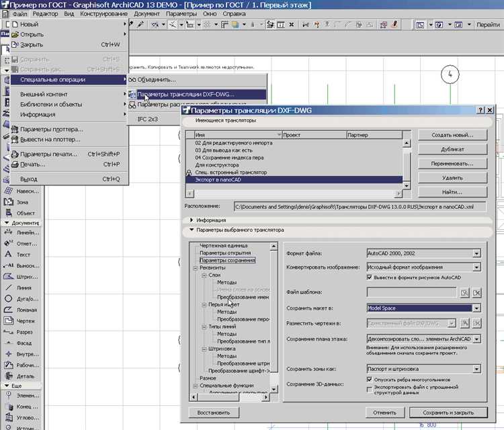The width and height of the screenshot is (504, 430).
Task: Expand the Информация section
Action: (192, 220)
